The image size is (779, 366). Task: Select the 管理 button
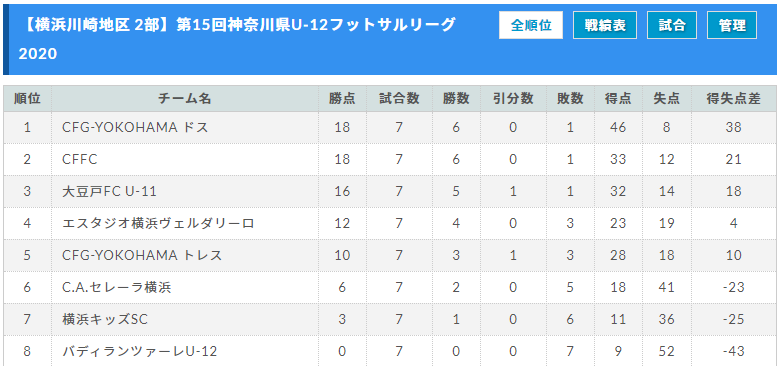tap(732, 25)
